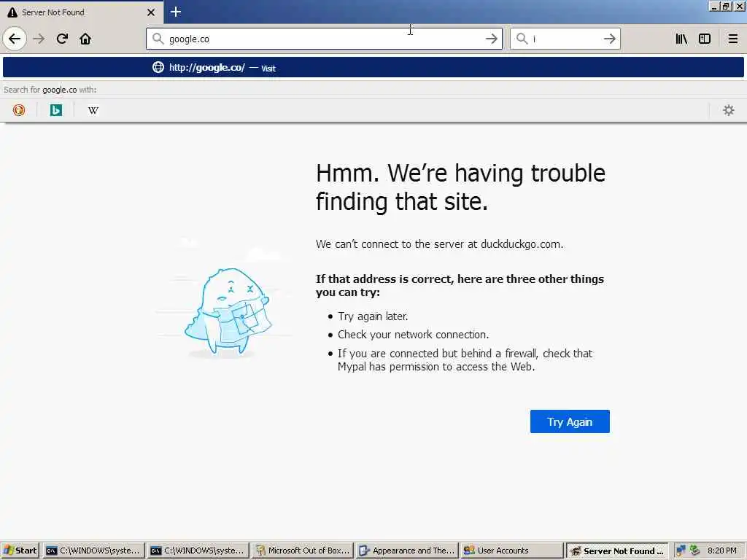This screenshot has width=747, height=560.
Task: Search with the Bing one-click icon
Action: pyautogui.click(x=56, y=110)
